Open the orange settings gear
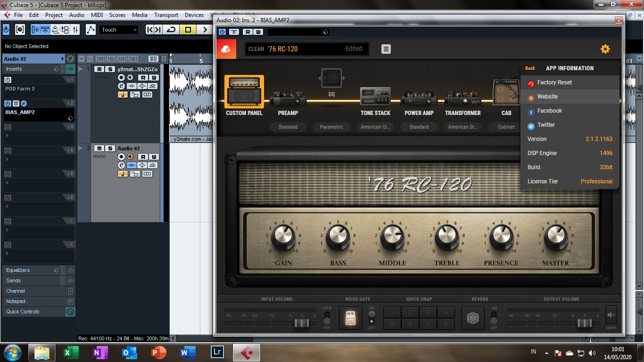644x362 pixels. tap(605, 49)
